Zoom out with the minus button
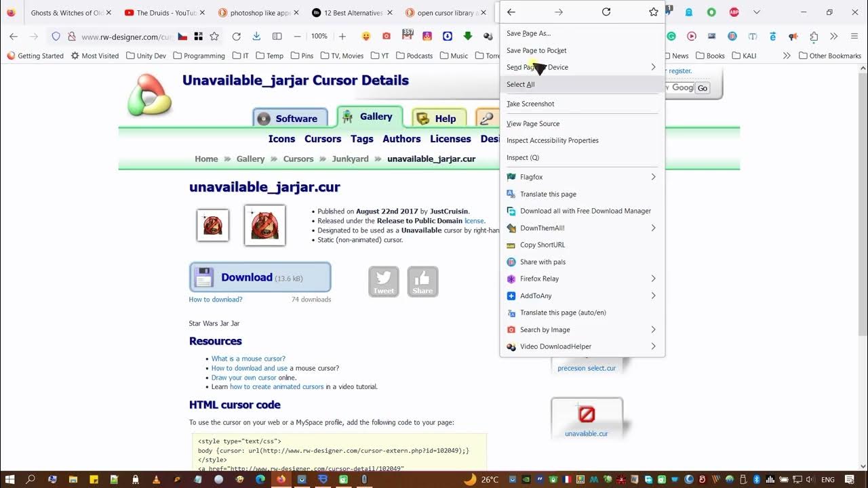868x488 pixels. click(x=297, y=37)
